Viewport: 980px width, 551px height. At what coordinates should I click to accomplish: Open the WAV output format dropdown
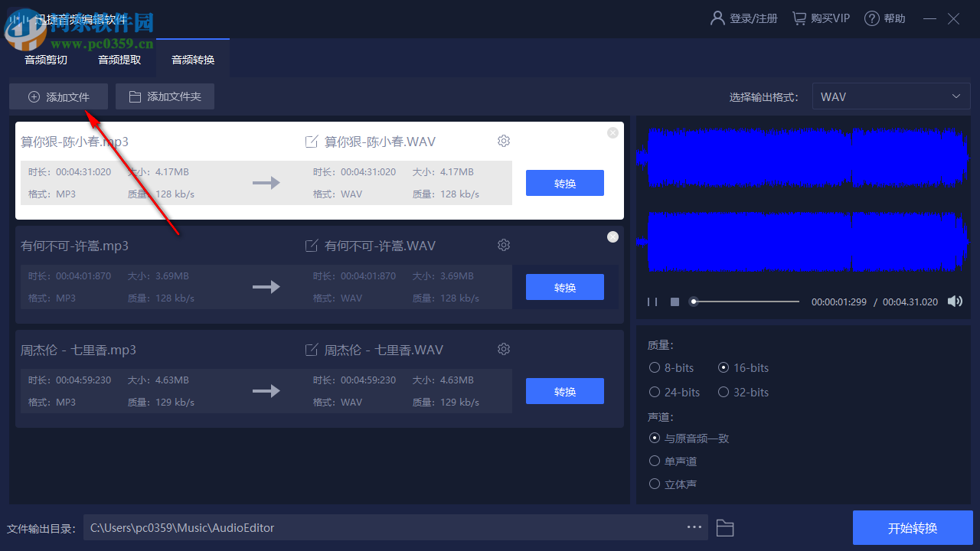(x=890, y=96)
